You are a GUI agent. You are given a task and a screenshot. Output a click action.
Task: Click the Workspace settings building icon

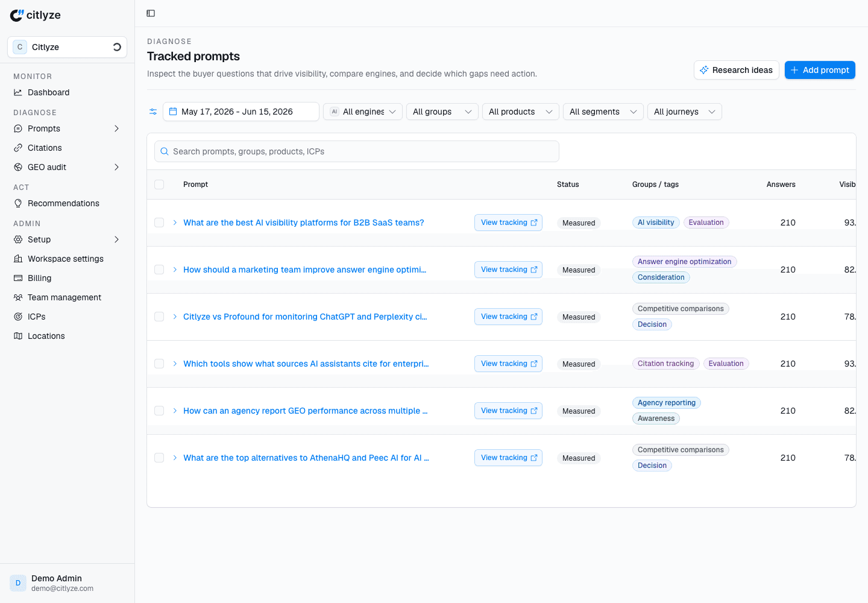click(x=18, y=259)
